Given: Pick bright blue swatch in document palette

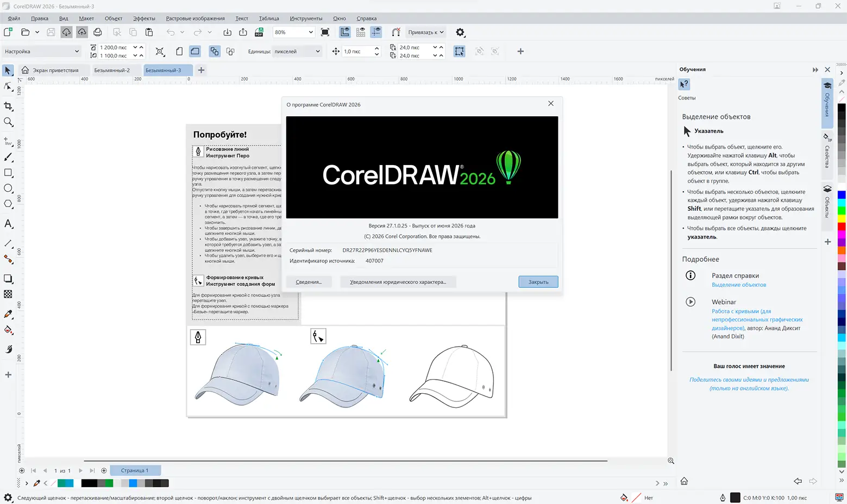Looking at the screenshot, I should pos(133,483).
